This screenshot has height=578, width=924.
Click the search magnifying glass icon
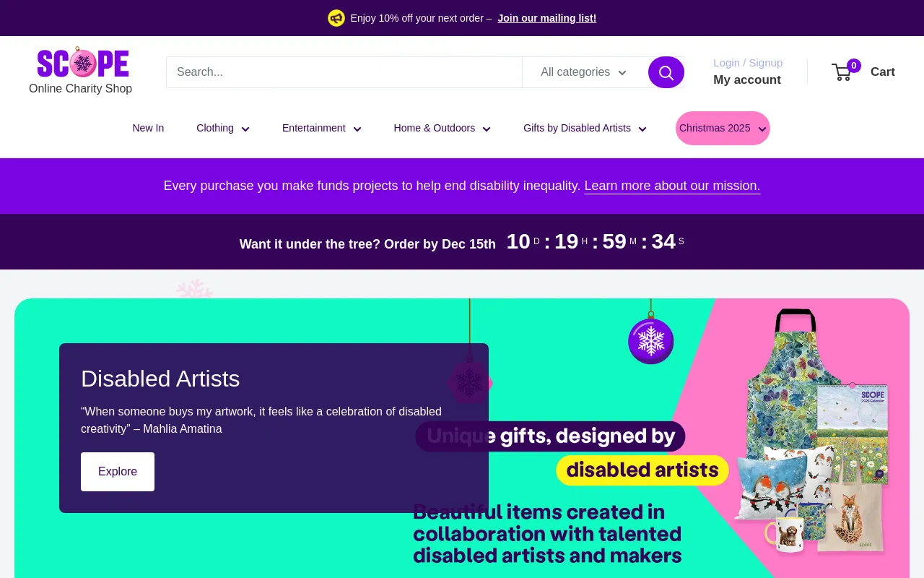[666, 72]
